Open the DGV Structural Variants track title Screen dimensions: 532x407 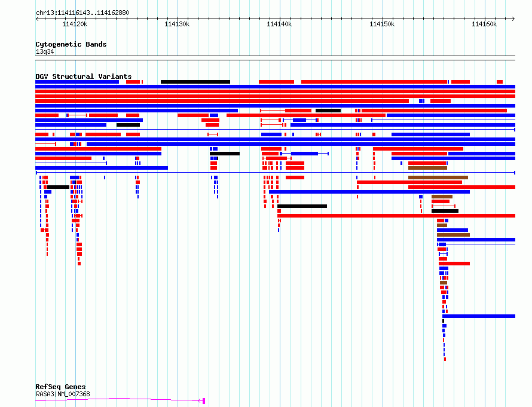coord(84,76)
